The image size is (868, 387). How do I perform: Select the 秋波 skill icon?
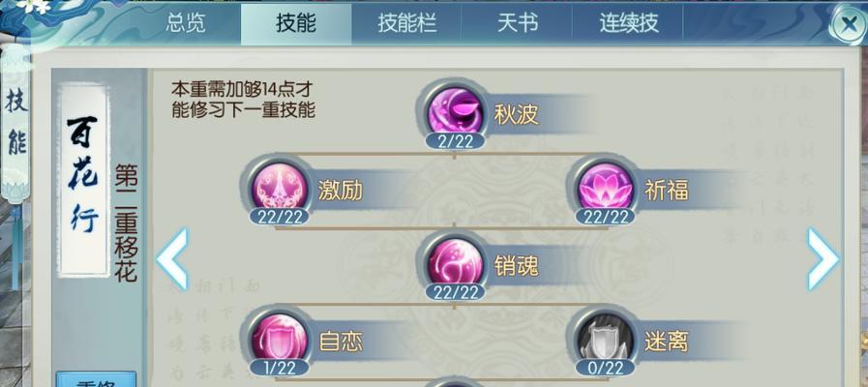pos(454,111)
